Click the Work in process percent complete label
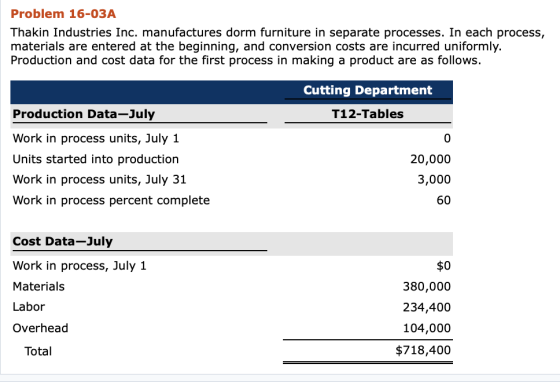560x382 pixels. click(x=111, y=200)
